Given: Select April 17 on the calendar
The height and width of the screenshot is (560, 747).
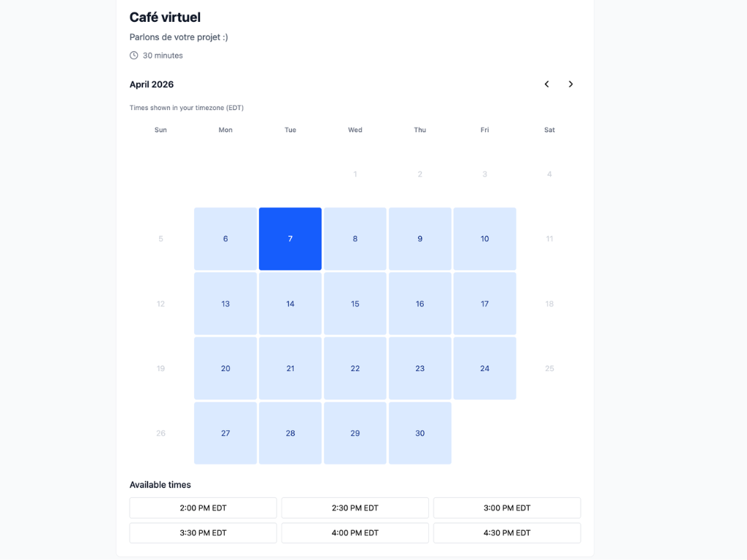Looking at the screenshot, I should coord(484,303).
